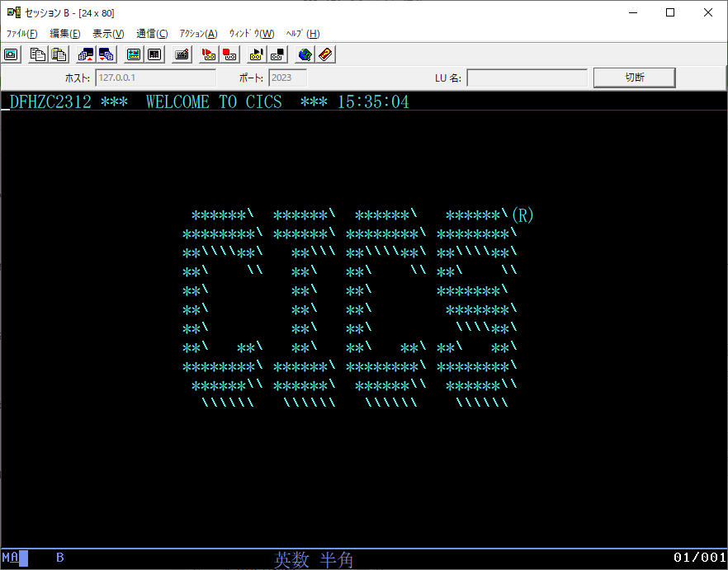Click the session letter B in status line
The width and height of the screenshot is (728, 570).
click(x=60, y=557)
